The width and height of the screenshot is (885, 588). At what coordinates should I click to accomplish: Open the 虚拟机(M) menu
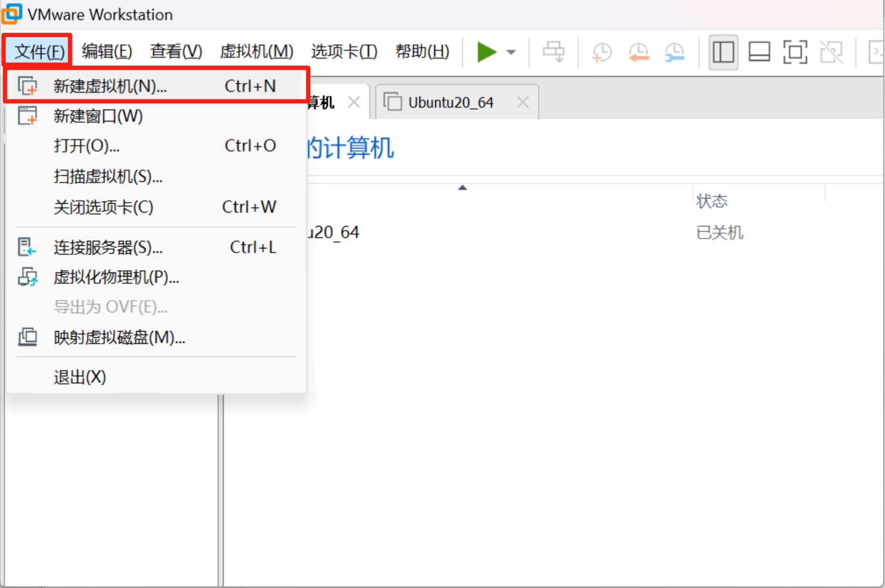click(257, 51)
